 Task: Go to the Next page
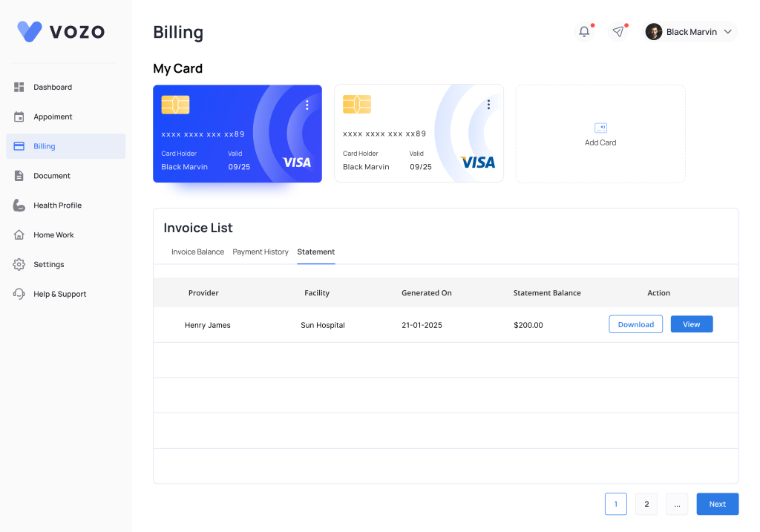717,505
